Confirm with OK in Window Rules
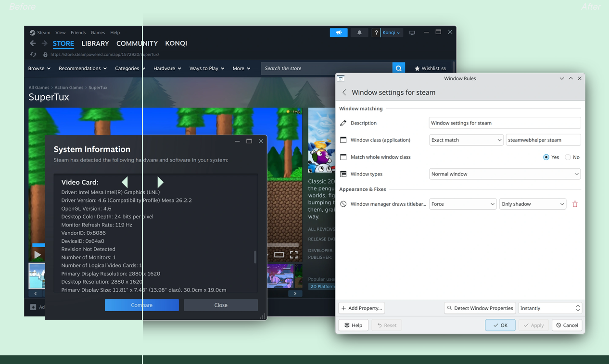Image resolution: width=609 pixels, height=364 pixels. click(500, 325)
